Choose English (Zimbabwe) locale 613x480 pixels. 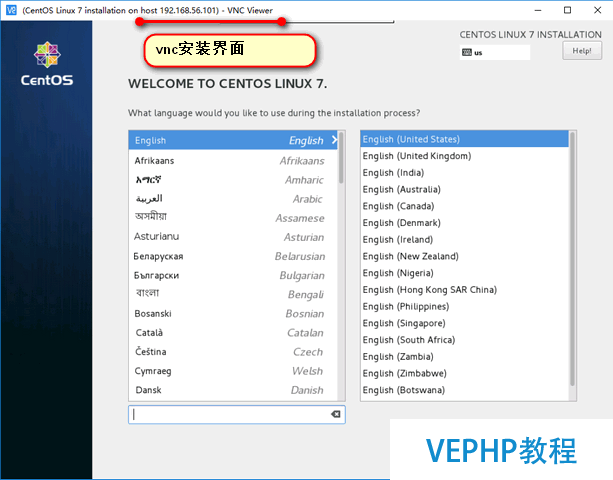point(464,373)
